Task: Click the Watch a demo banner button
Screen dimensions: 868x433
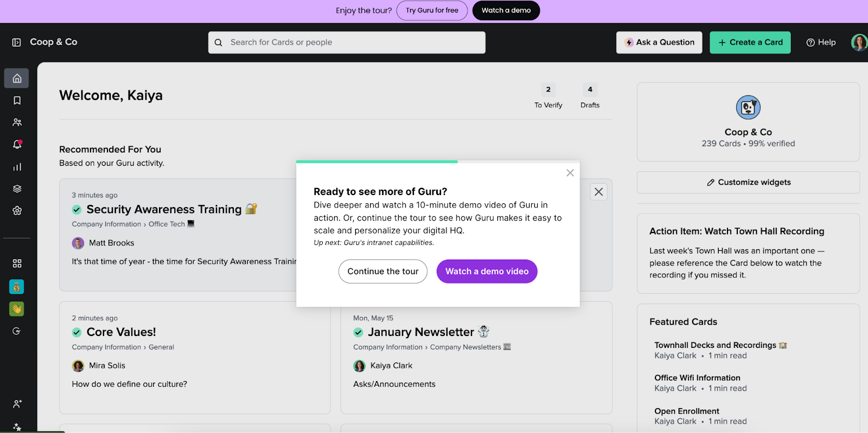Action: [x=506, y=10]
